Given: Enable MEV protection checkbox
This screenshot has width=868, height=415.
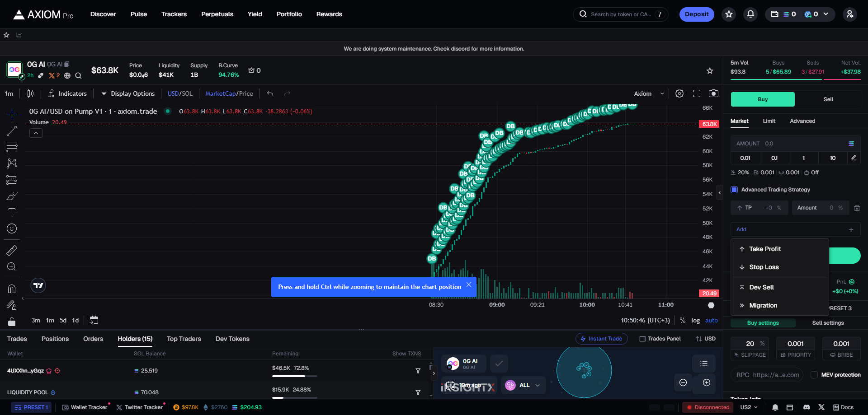Looking at the screenshot, I should (x=814, y=375).
